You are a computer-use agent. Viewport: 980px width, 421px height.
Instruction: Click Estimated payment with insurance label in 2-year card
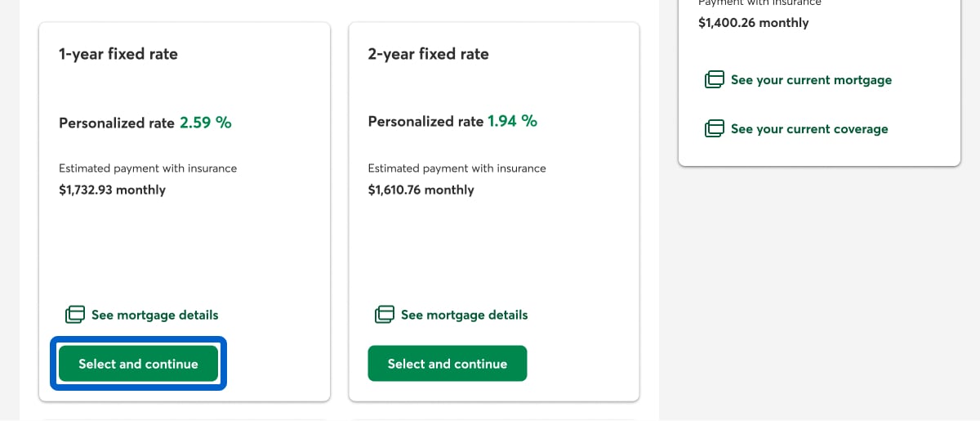tap(457, 168)
